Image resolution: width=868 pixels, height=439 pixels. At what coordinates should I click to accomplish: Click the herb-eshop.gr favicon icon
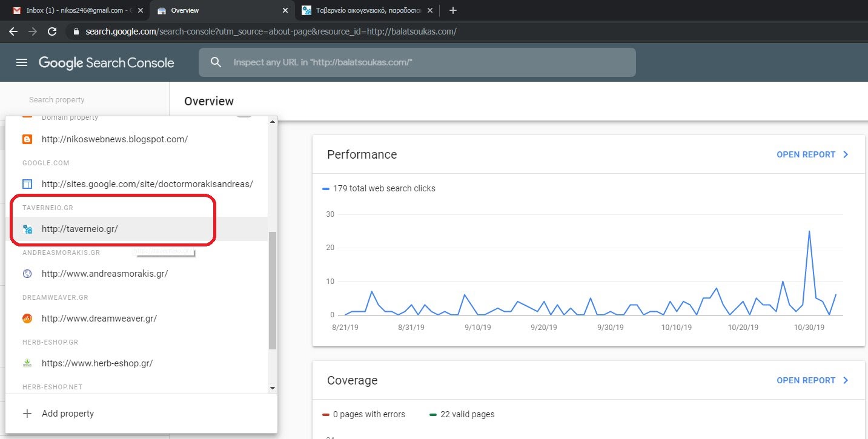coord(27,363)
